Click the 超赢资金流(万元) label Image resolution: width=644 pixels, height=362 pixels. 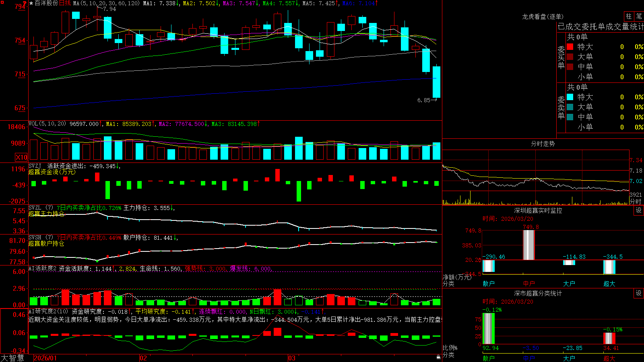[52, 172]
